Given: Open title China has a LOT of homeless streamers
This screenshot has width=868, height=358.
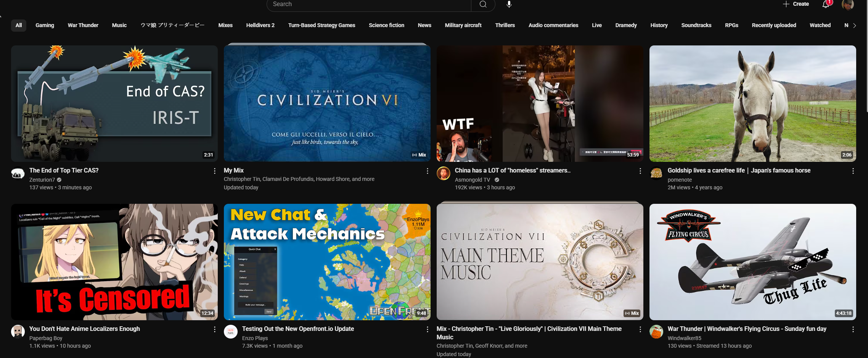Looking at the screenshot, I should point(513,171).
